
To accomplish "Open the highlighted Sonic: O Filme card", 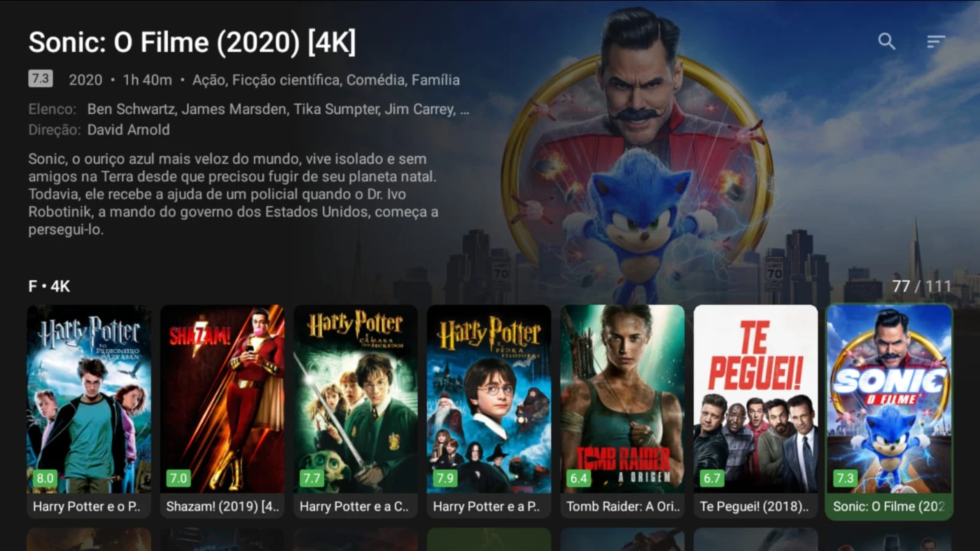I will (x=889, y=412).
